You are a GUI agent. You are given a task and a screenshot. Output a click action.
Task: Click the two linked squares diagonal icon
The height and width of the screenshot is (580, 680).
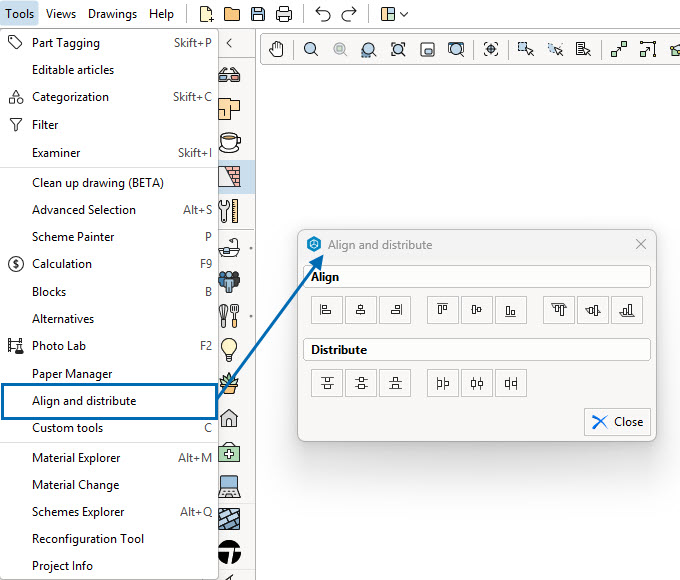click(x=619, y=49)
